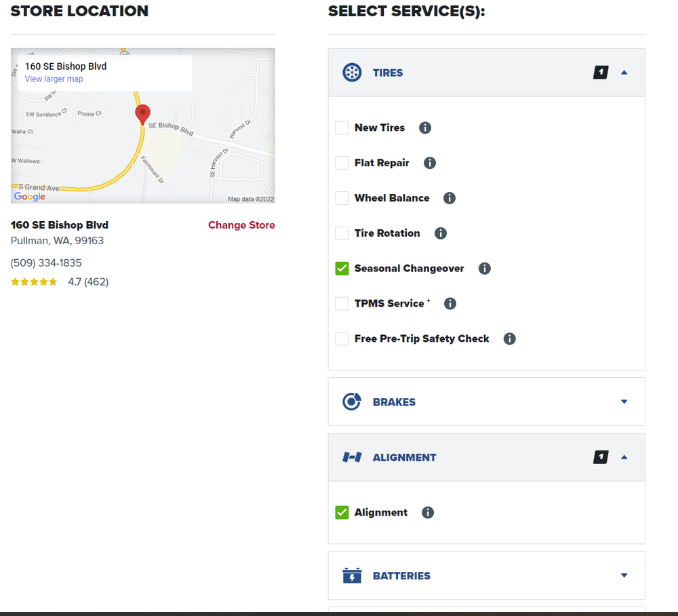This screenshot has height=616, width=678.
Task: Click Free Pre-Trip Safety Check info icon
Action: pos(510,339)
